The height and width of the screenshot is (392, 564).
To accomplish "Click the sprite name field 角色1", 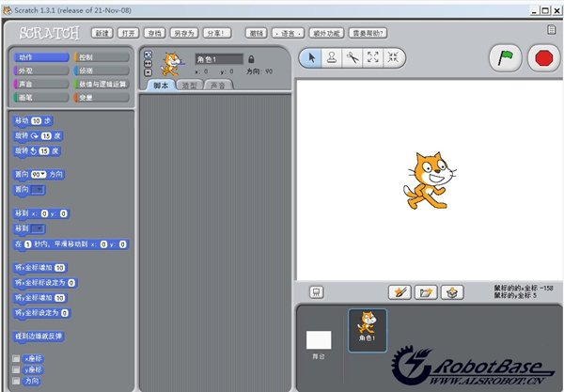I will click(x=219, y=59).
